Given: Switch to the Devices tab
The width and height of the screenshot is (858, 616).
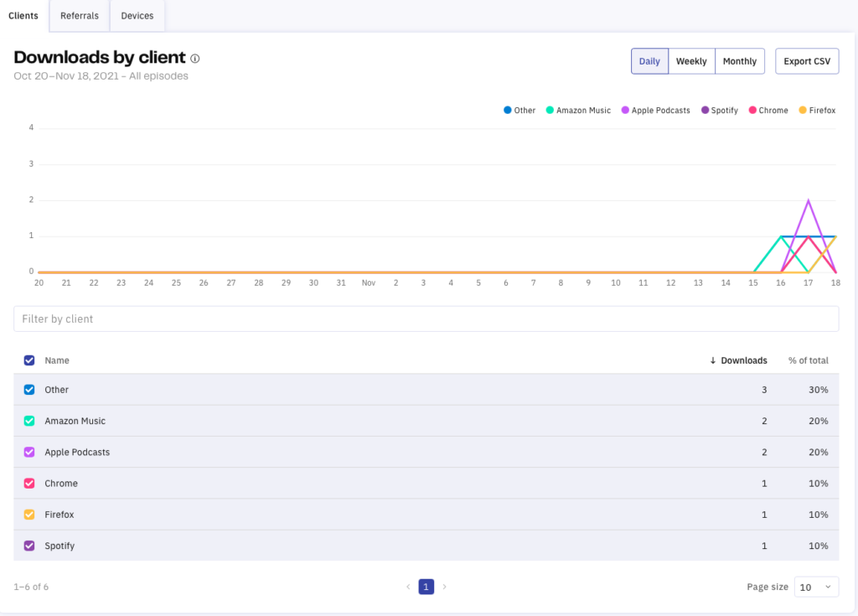Looking at the screenshot, I should click(x=137, y=15).
